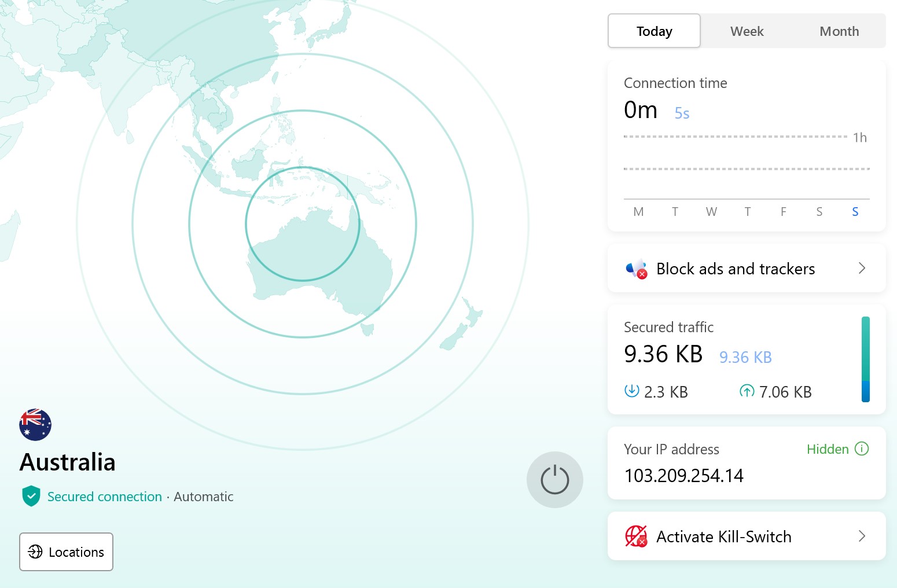Click the Activate Kill-Switch label
This screenshot has height=588, width=897.
(723, 536)
